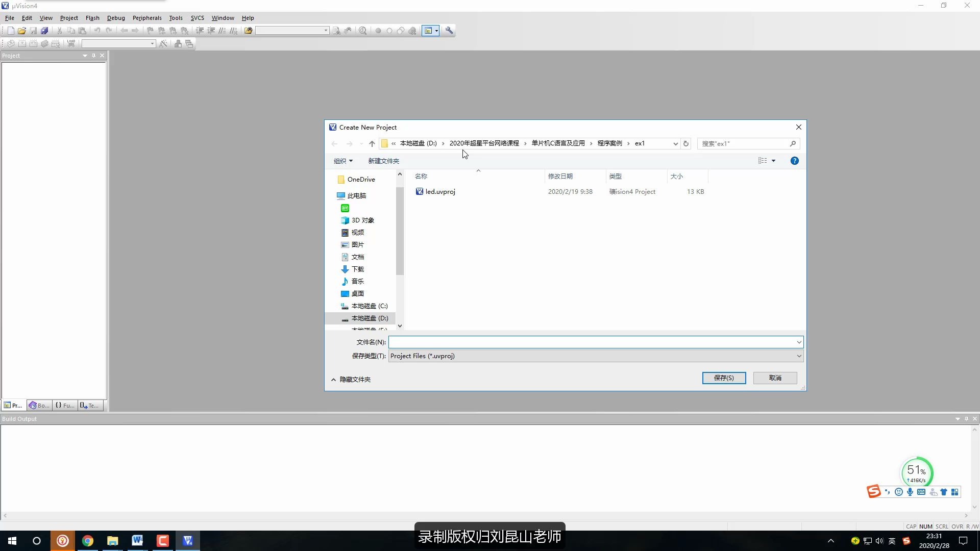Open the Find text combo box dropdown
Screen dimensions: 980x551
tap(326, 31)
